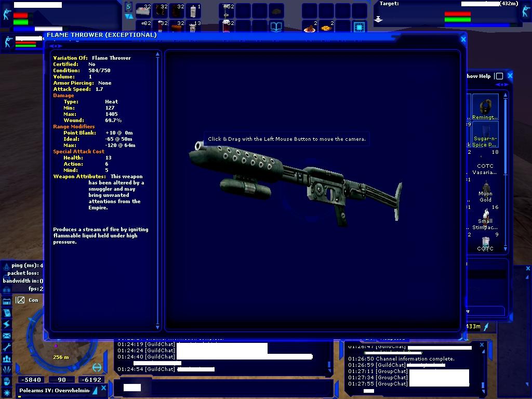Open the lightning bolt commands icon
The width and height of the screenshot is (532, 399).
coord(6,324)
